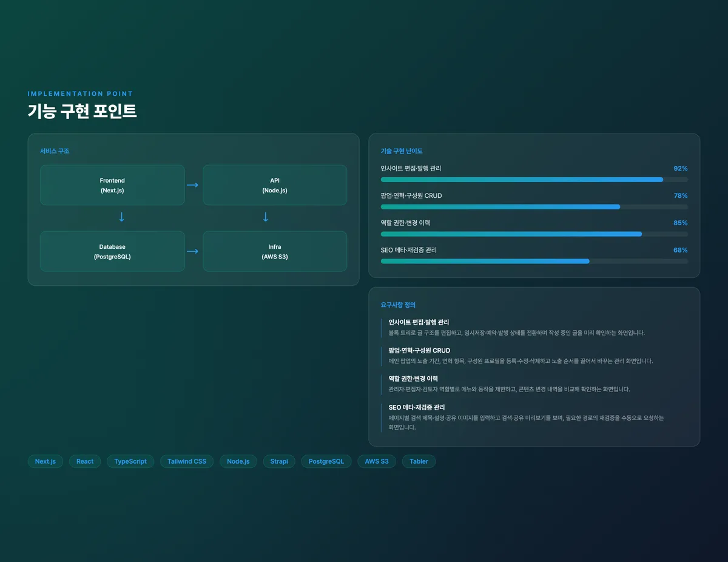Click the AWS S3 tech tag
Screen dimensions: 728x562
pyautogui.click(x=377, y=461)
